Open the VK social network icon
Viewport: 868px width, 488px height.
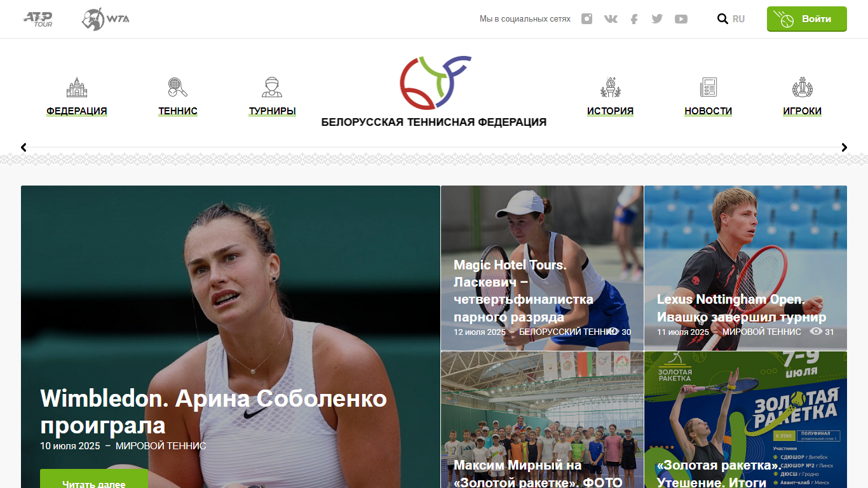pyautogui.click(x=611, y=19)
